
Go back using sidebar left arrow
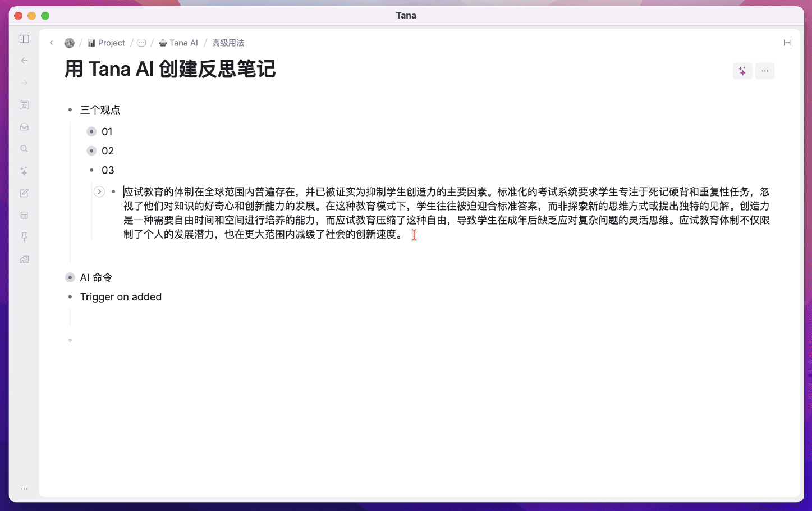[x=24, y=61]
